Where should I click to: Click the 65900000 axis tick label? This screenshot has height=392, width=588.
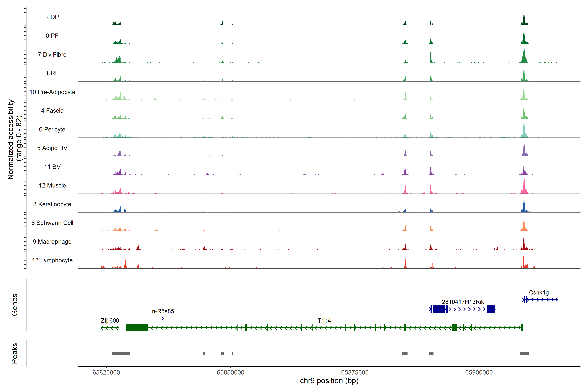click(x=479, y=372)
